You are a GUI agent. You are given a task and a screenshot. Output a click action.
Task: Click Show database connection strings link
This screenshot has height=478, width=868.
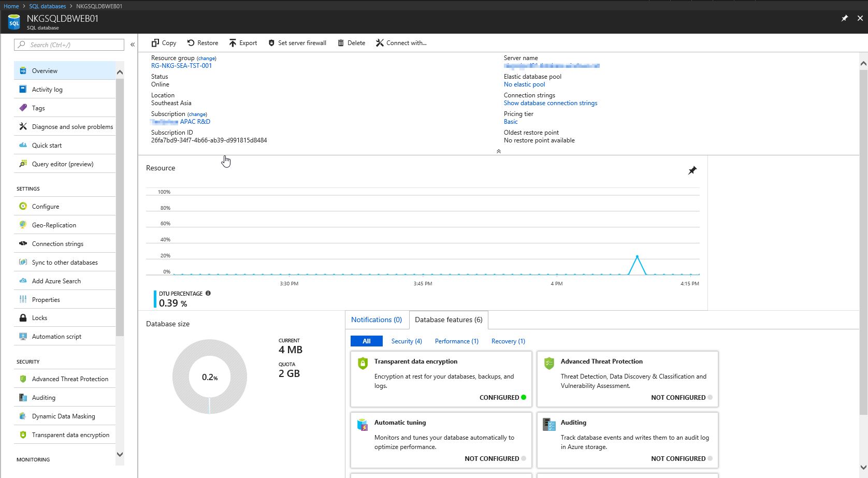(x=550, y=103)
